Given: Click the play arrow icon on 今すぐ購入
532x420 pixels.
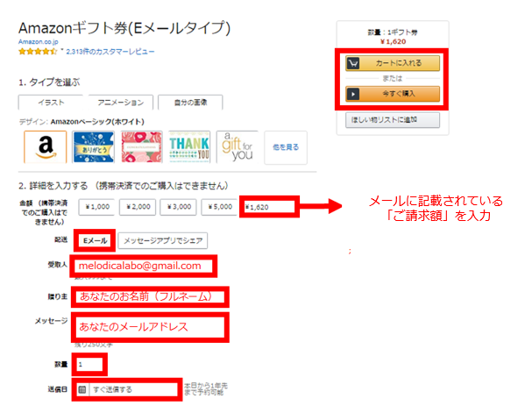Looking at the screenshot, I should [x=353, y=94].
